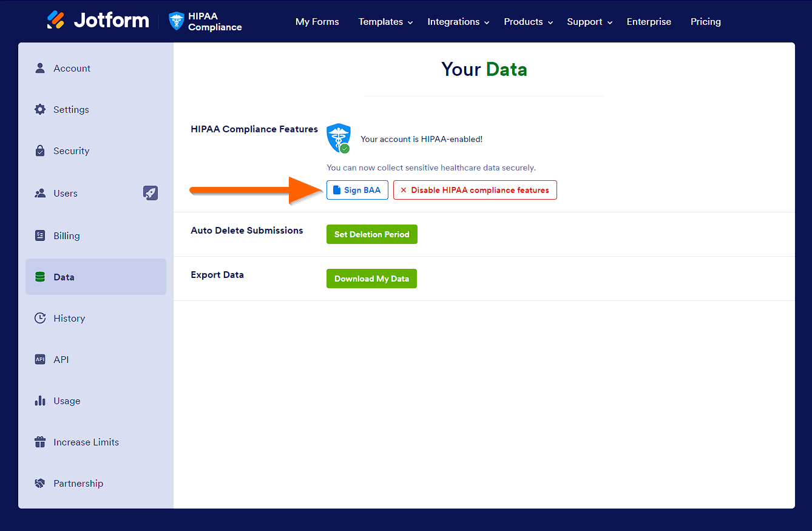Viewport: 812px width, 531px height.
Task: Click the Account person icon
Action: (40, 68)
